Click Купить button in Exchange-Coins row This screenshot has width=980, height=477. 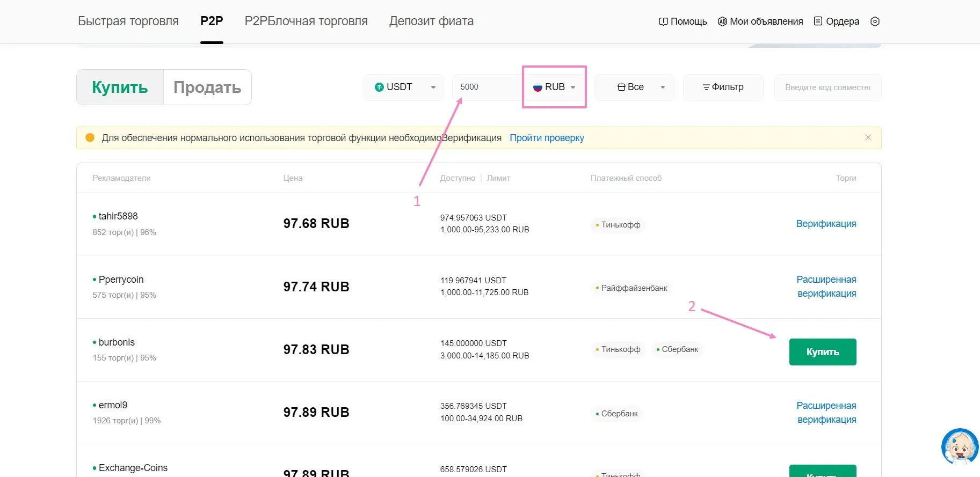823,471
